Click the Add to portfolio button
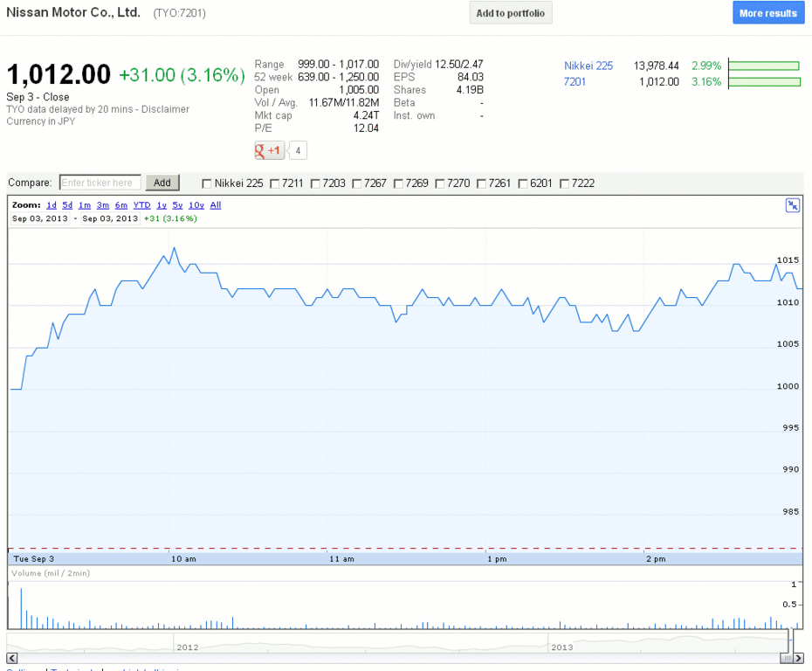The image size is (812, 671). coord(511,13)
